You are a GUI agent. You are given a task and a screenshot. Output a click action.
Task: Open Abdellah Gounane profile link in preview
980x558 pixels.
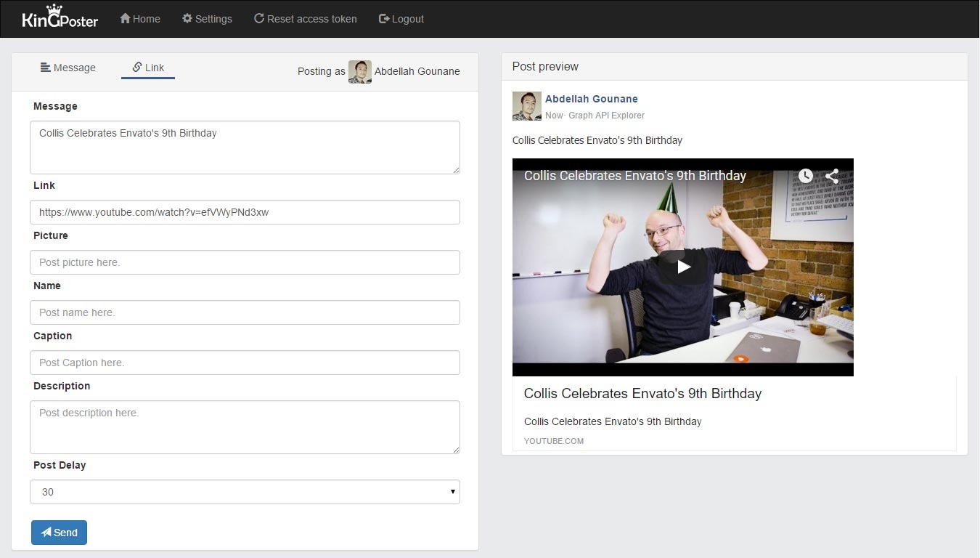[x=592, y=99]
